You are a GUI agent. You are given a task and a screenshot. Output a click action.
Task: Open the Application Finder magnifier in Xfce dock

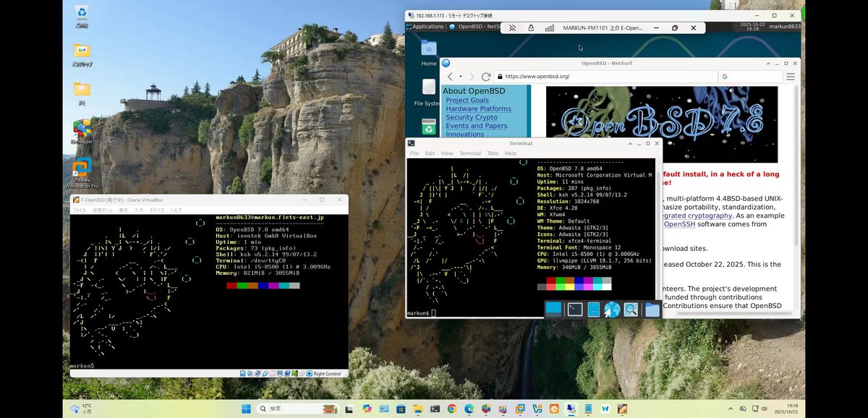click(631, 310)
